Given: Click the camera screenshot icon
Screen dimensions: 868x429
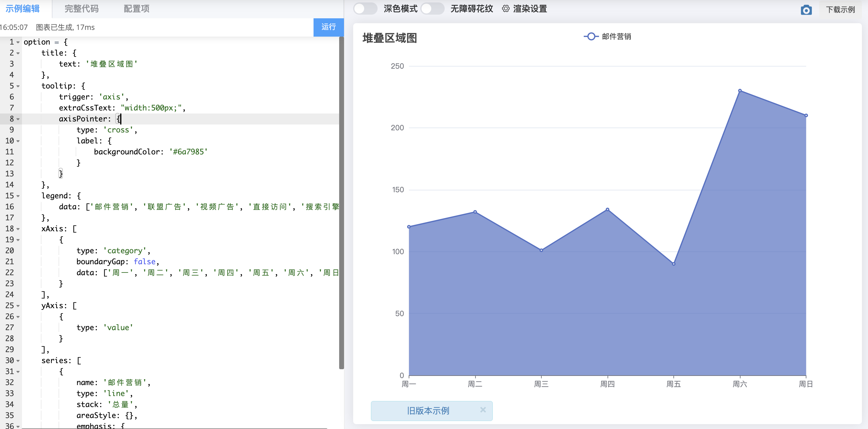Looking at the screenshot, I should click(x=806, y=10).
